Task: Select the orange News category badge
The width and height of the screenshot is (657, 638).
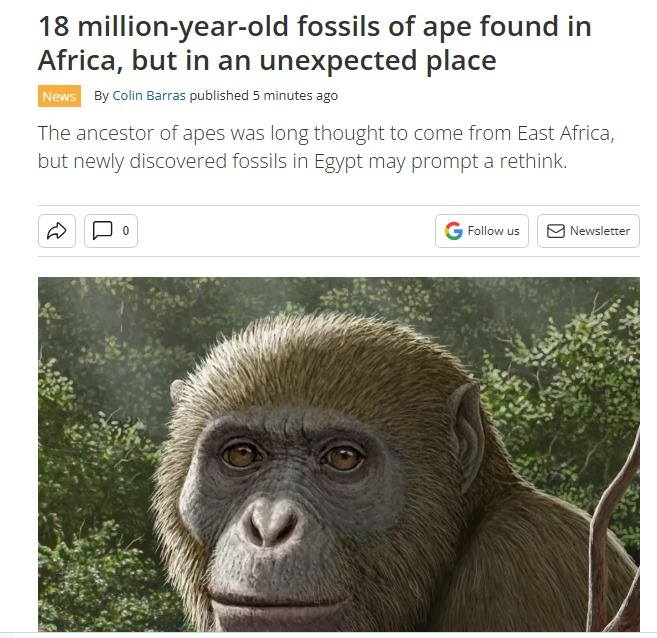Action: [x=59, y=96]
